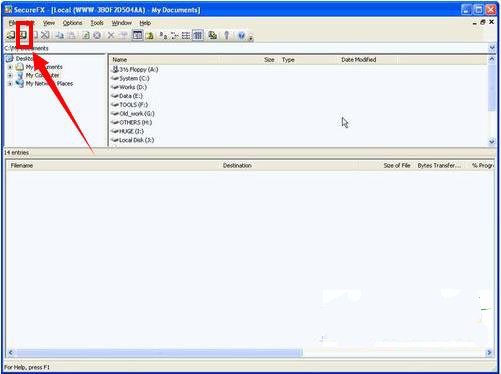501x374 pixels.
Task: Open the toolbar options overflow arrow
Action: coord(251,37)
